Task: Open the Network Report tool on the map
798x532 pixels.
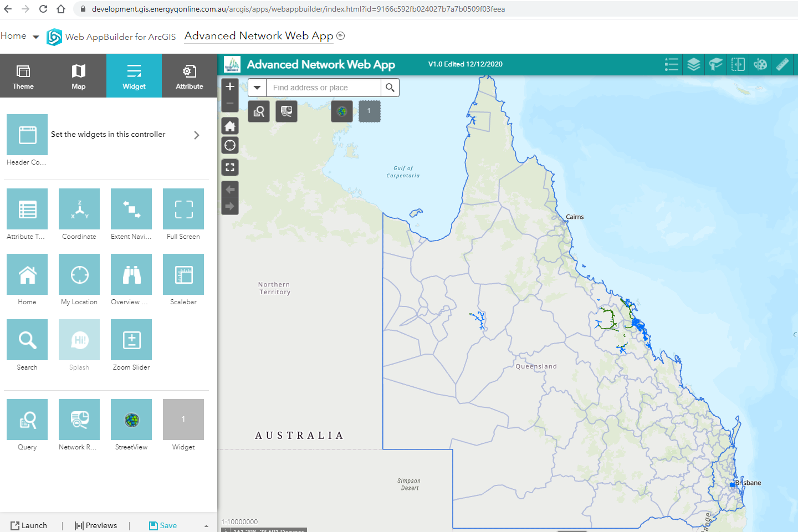Action: click(x=286, y=111)
